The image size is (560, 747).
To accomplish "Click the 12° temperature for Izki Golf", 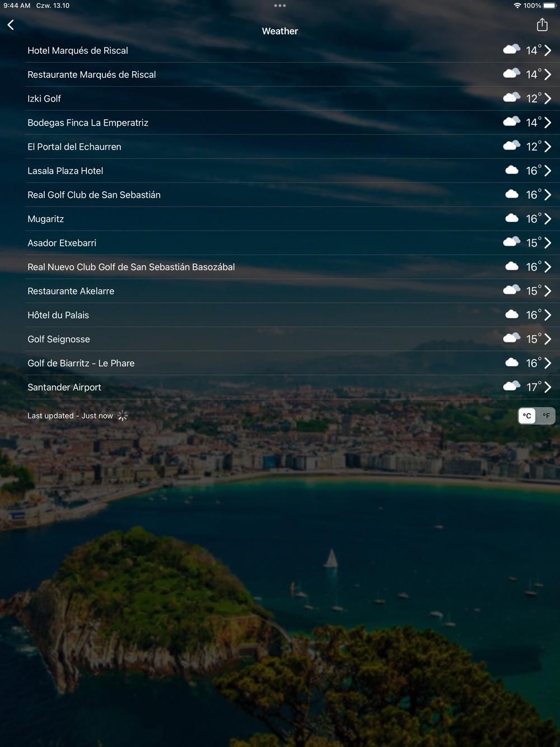I will (x=534, y=98).
